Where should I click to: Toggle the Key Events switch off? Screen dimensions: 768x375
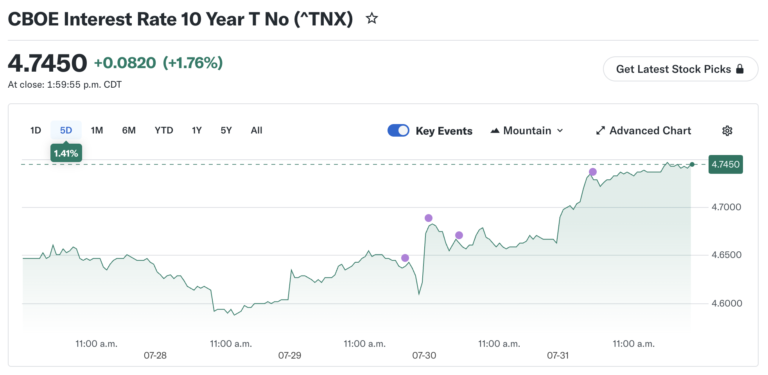pos(398,131)
